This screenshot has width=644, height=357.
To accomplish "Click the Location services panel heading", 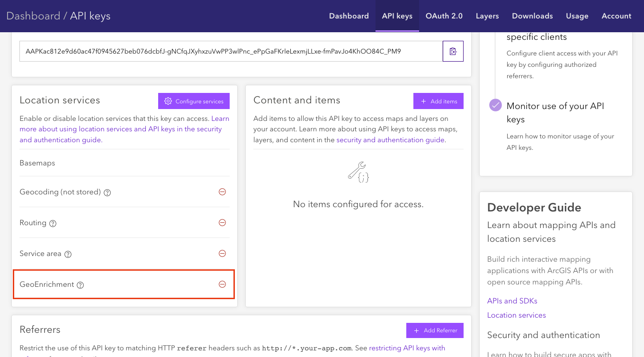I will tap(60, 100).
